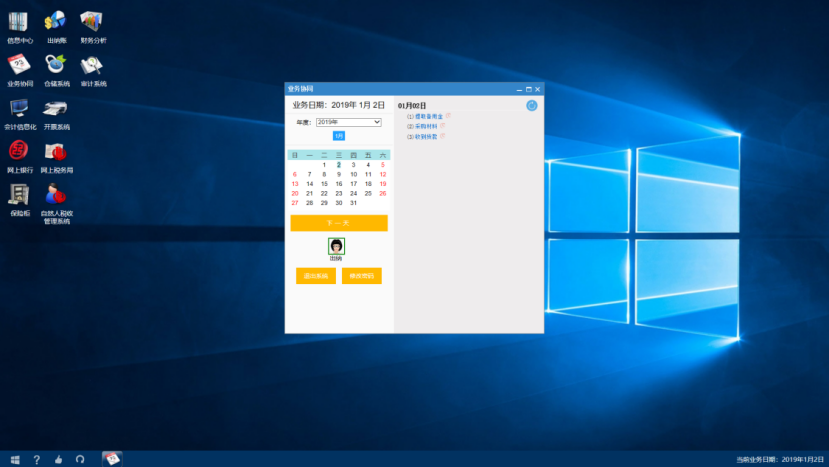Launch the 仓储系统 desktop icon
The width and height of the screenshot is (829, 467).
pos(56,70)
